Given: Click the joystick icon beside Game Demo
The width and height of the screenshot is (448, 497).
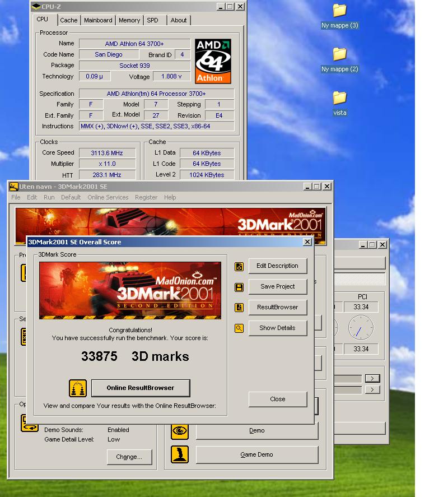Looking at the screenshot, I should (x=180, y=454).
